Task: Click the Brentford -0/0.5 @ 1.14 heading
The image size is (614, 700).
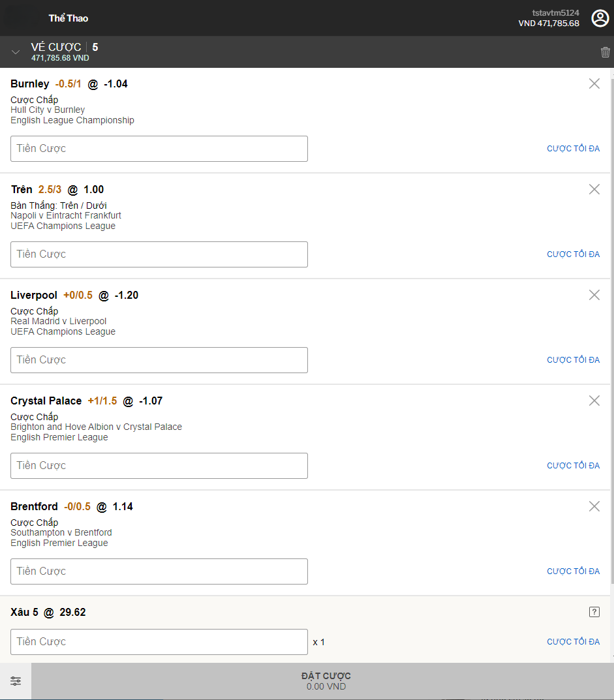Action: 72,507
